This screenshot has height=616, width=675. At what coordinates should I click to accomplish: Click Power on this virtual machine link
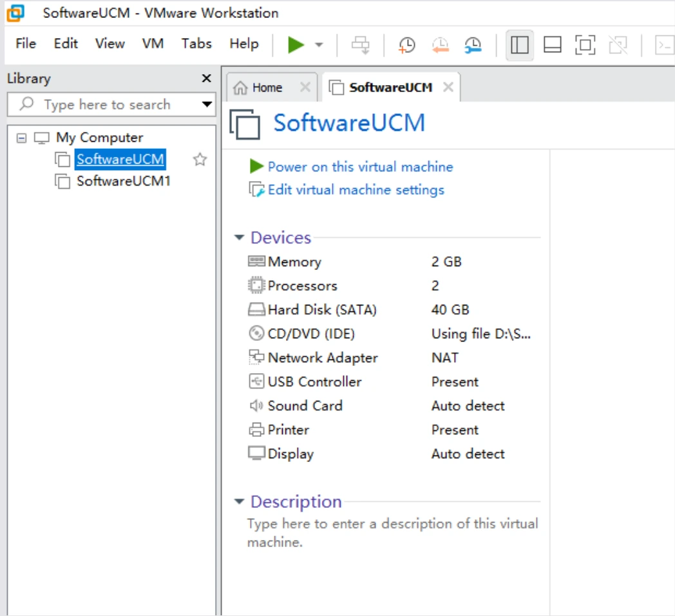coord(360,167)
